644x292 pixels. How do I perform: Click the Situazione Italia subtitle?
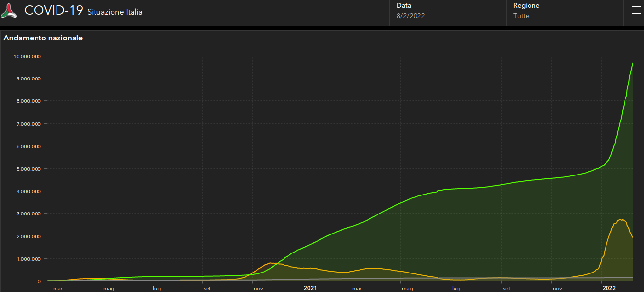point(115,12)
